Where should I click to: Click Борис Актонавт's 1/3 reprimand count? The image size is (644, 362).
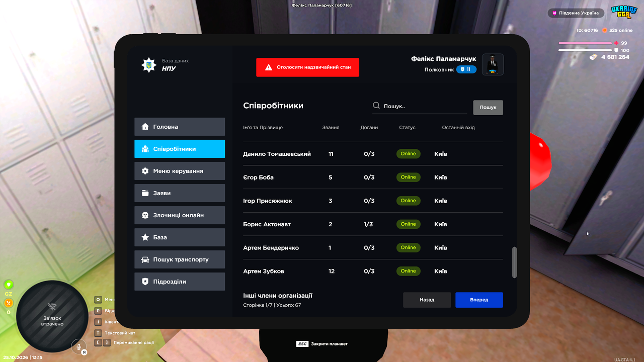pos(369,224)
